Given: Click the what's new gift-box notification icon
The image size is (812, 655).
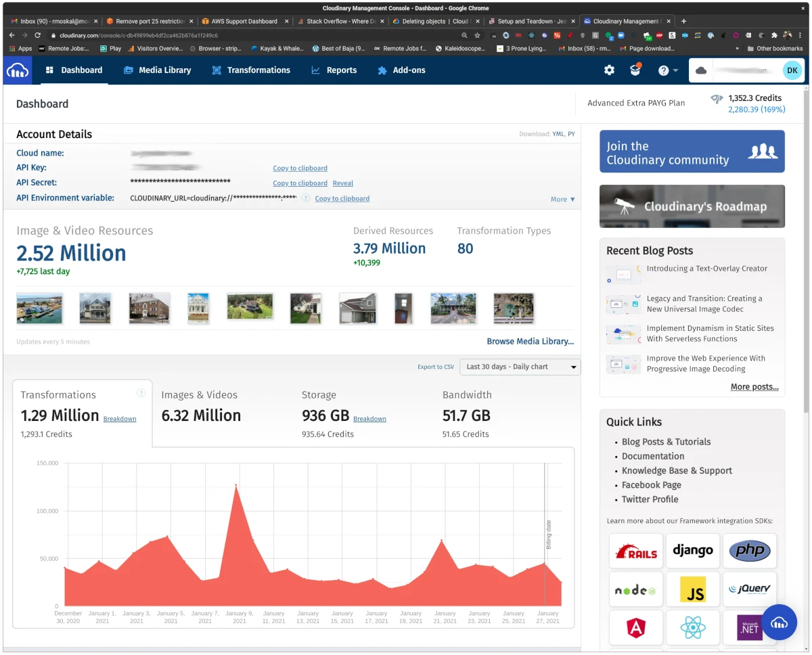Looking at the screenshot, I should [x=635, y=70].
